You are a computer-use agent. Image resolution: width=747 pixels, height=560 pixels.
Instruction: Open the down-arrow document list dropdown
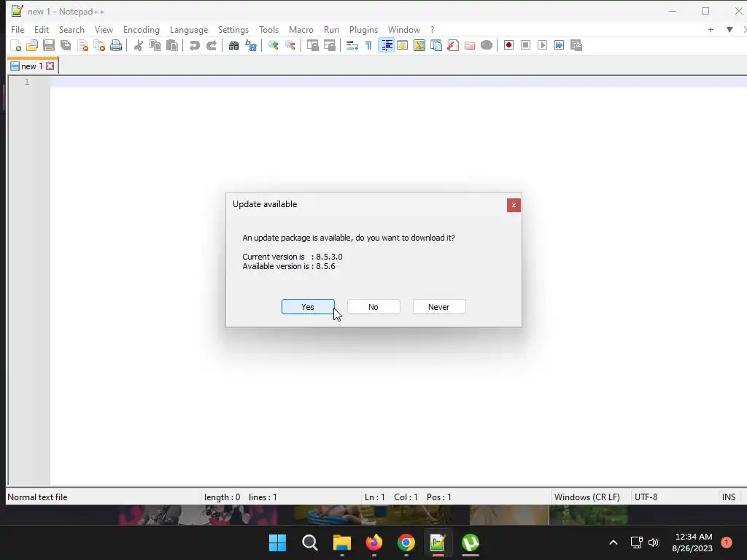click(x=729, y=29)
